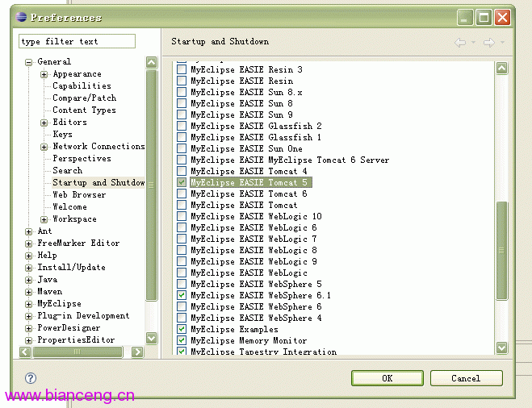
Task: Open the Welcome preference page
Action: (70, 206)
